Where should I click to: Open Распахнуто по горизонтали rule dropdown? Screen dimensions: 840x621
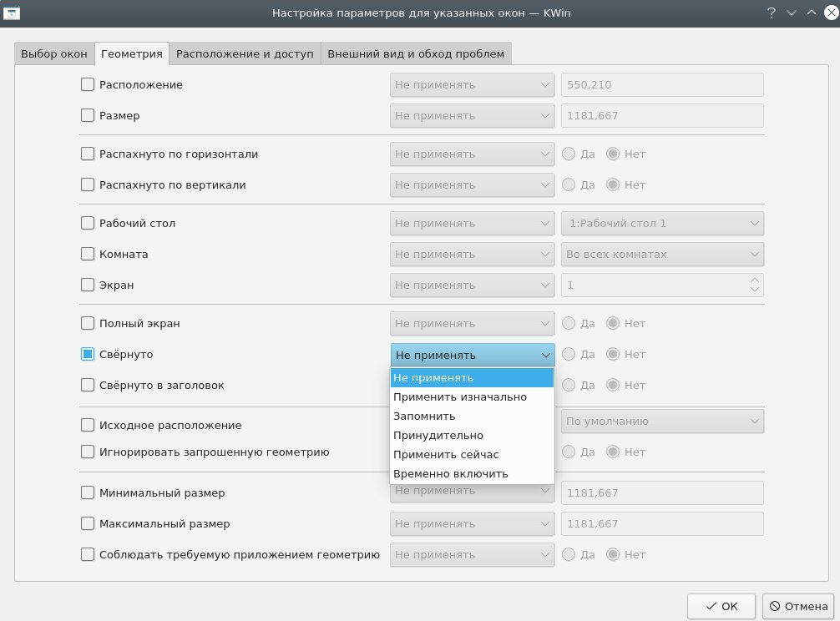(x=472, y=154)
